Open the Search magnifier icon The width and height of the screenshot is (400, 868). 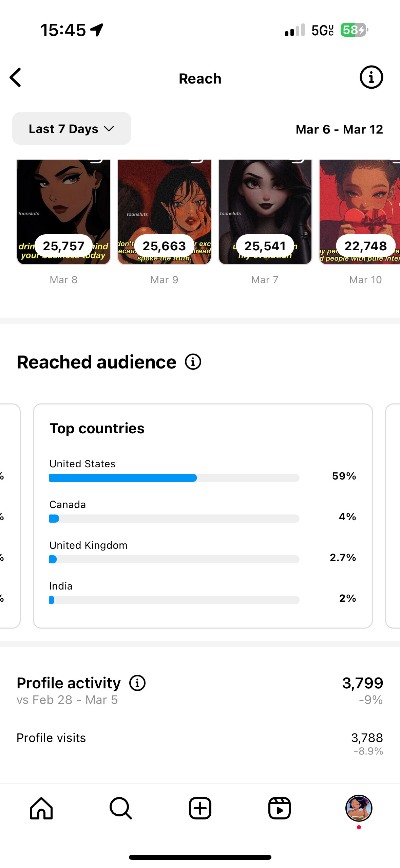pyautogui.click(x=121, y=808)
